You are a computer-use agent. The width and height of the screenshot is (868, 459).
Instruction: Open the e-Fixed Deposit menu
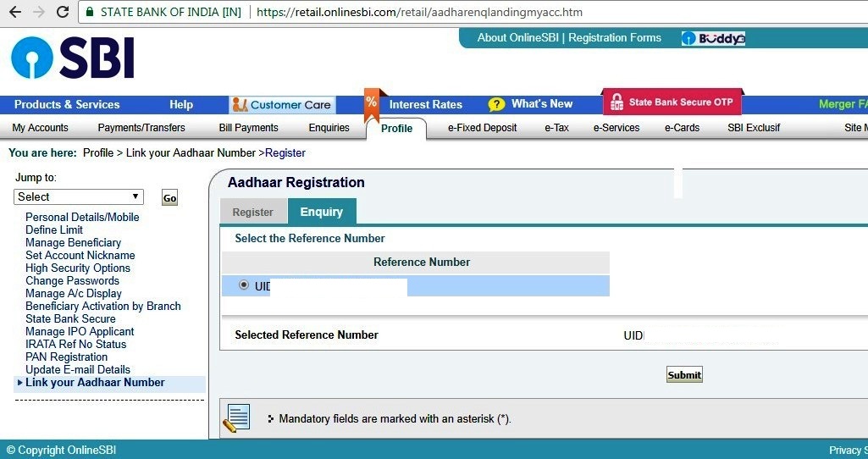(482, 128)
